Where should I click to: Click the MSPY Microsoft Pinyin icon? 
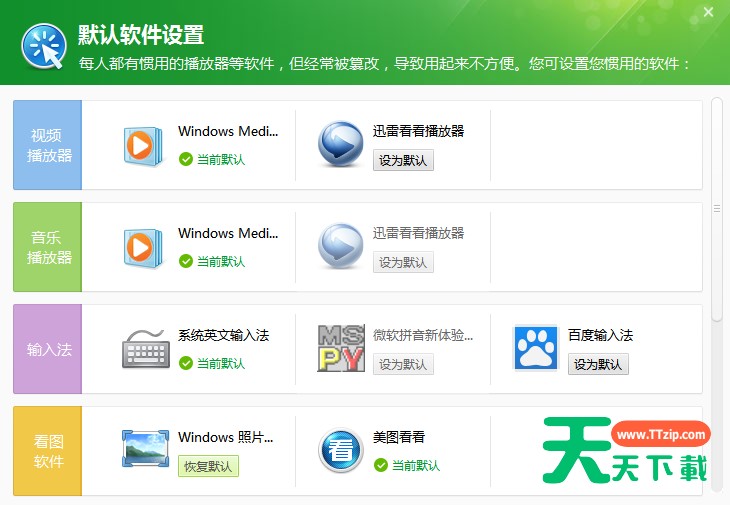point(341,348)
